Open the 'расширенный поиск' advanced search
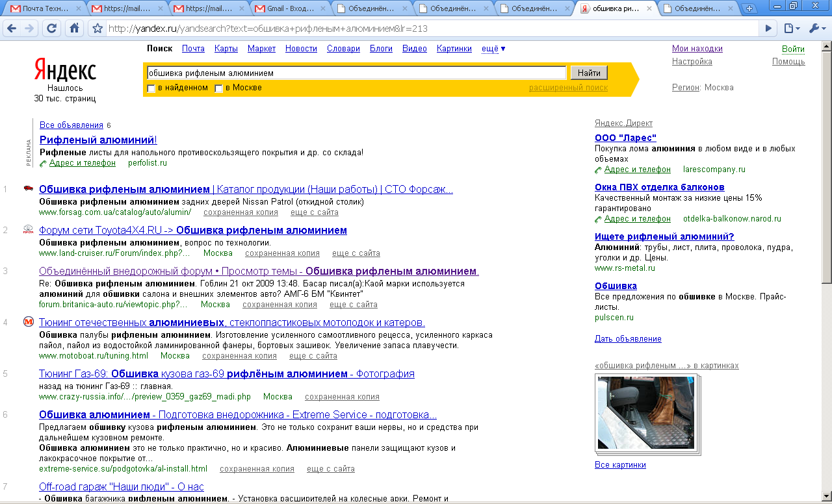The width and height of the screenshot is (832, 504). [x=568, y=88]
